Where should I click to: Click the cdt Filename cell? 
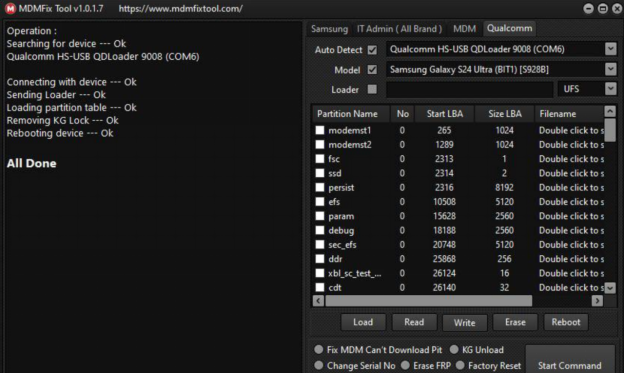[571, 287]
